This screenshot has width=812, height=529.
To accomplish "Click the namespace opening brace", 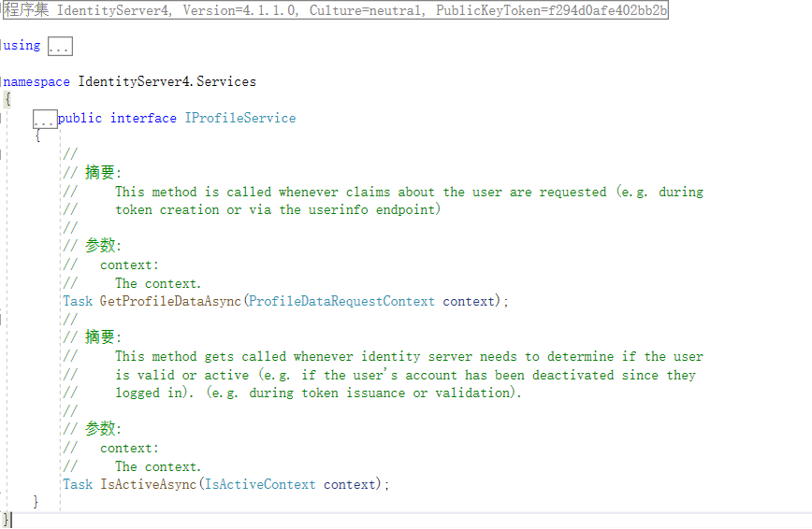I will coord(7,99).
